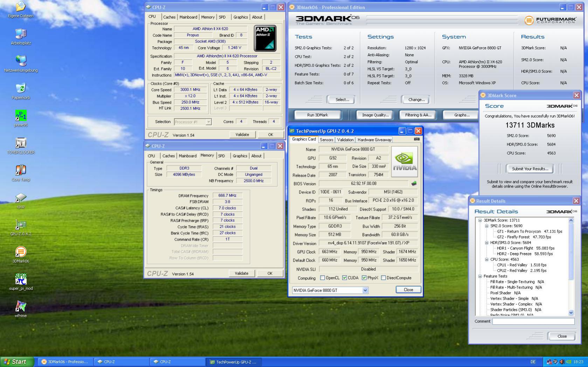Toggle the OpenCL checkbox in GPU-Z

tap(323, 278)
